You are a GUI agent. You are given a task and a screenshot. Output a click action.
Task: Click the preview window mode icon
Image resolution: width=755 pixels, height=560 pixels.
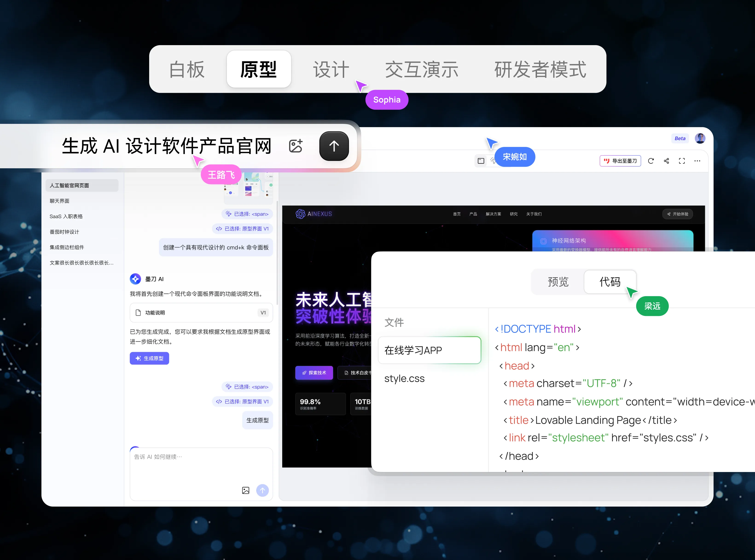481,161
